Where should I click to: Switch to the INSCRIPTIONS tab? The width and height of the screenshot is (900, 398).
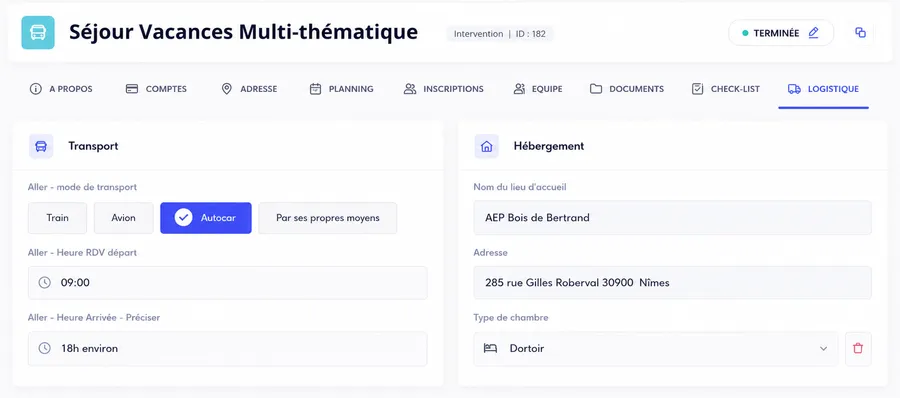coord(444,89)
